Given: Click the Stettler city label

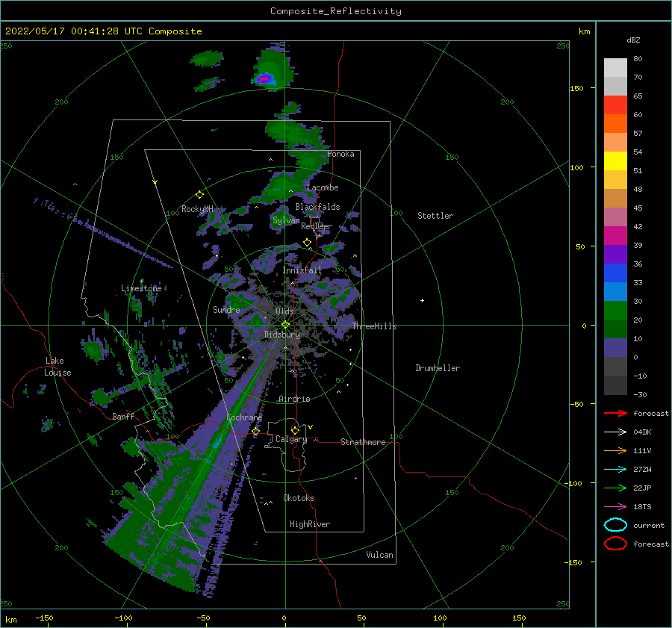Looking at the screenshot, I should click(435, 216).
